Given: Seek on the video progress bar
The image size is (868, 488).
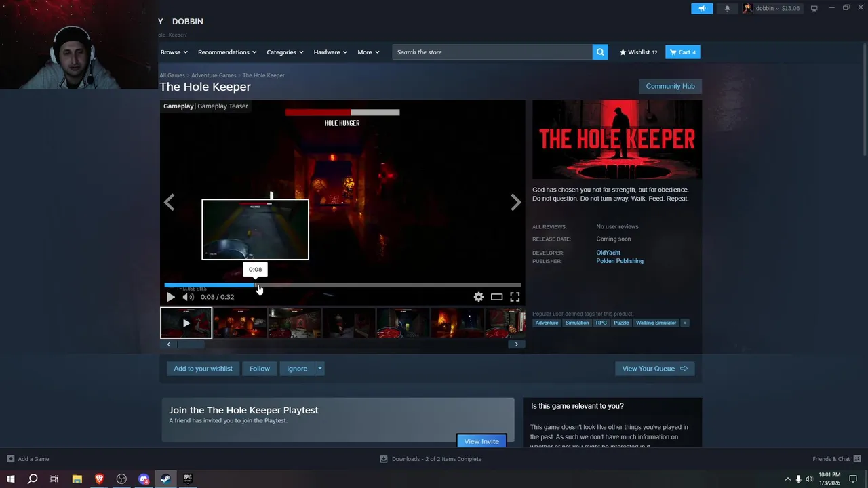Looking at the screenshot, I should (342, 285).
